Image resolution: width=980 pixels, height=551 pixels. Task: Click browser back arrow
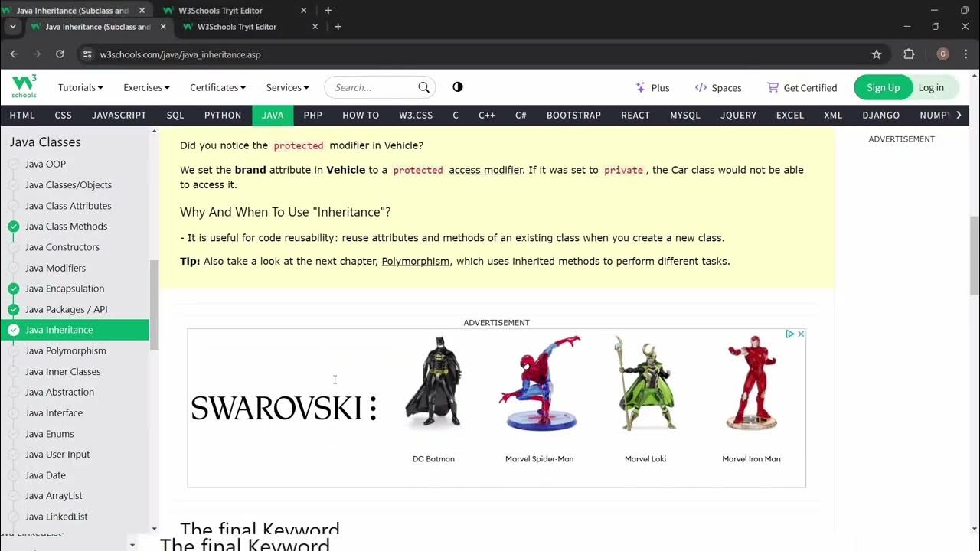14,54
